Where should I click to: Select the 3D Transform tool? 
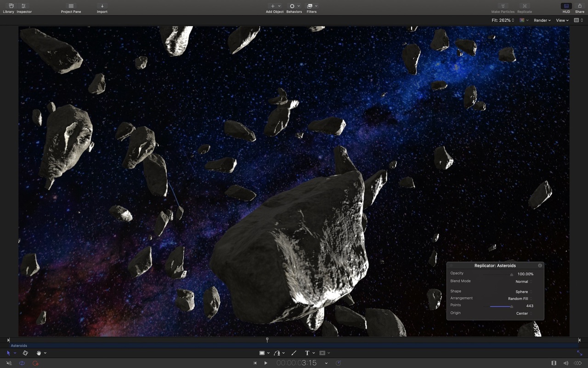(25, 353)
